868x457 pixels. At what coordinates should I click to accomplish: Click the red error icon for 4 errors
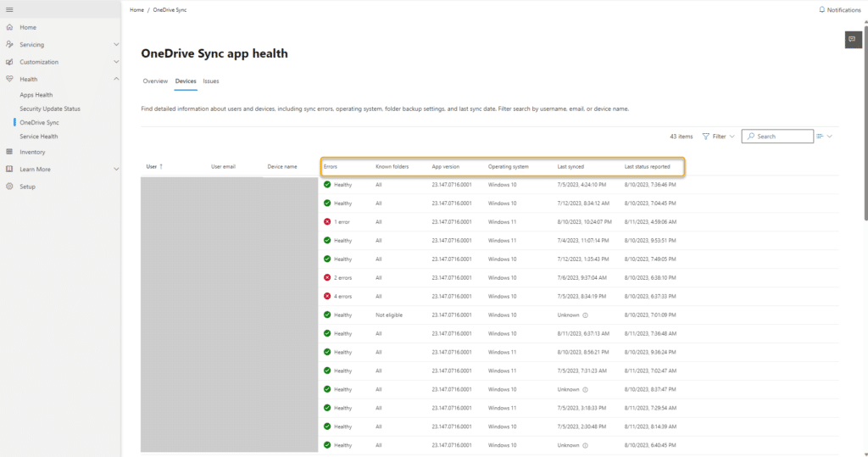(x=327, y=297)
